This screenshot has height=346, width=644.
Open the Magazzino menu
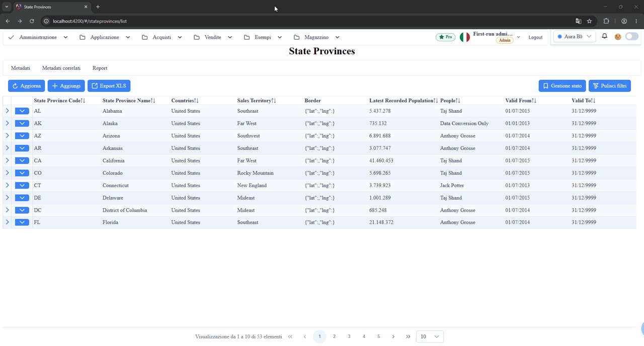click(316, 37)
